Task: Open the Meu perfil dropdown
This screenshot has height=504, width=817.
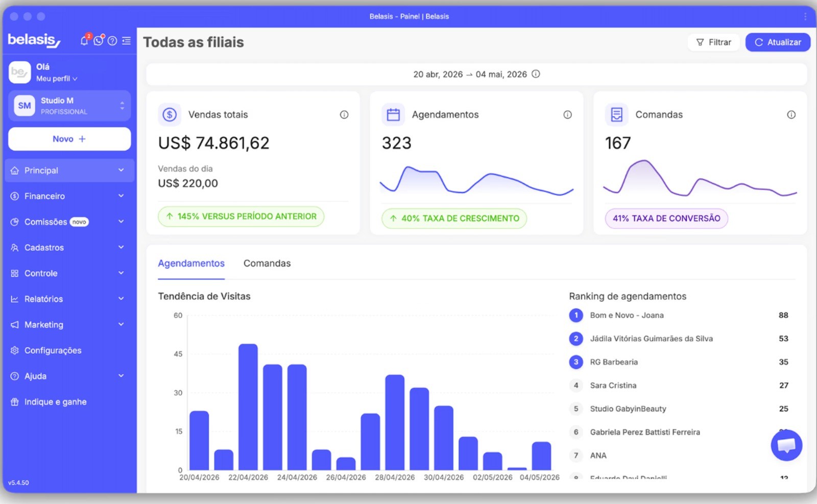Action: click(57, 79)
